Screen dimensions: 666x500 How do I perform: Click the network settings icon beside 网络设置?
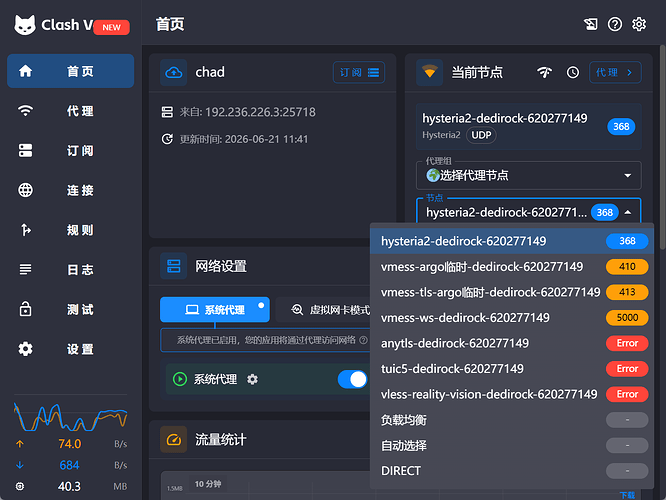click(173, 266)
